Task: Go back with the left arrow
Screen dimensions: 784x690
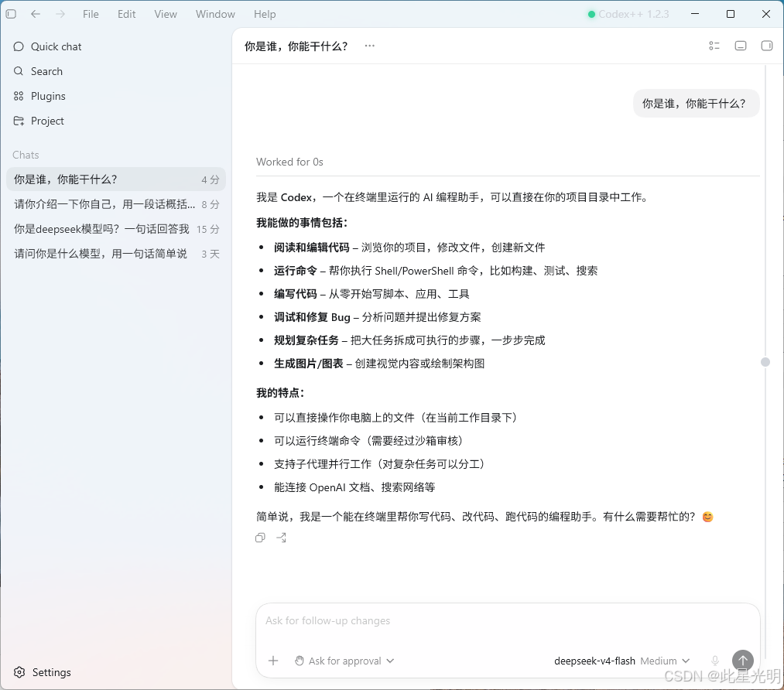Action: tap(36, 14)
